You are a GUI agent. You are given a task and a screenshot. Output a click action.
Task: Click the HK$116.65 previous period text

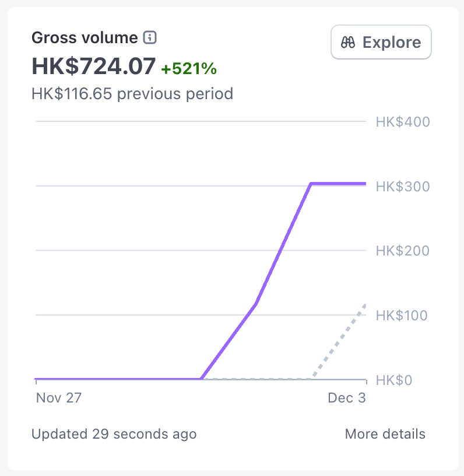132,93
